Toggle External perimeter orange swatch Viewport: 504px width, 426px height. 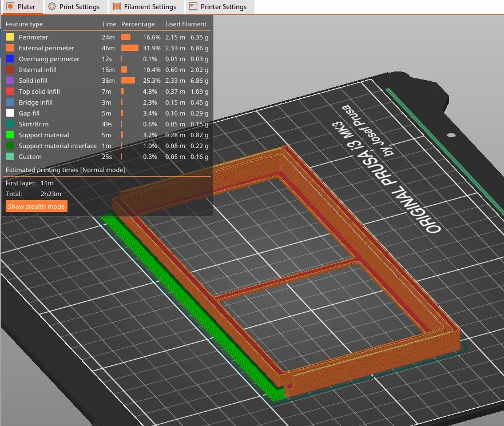point(10,48)
